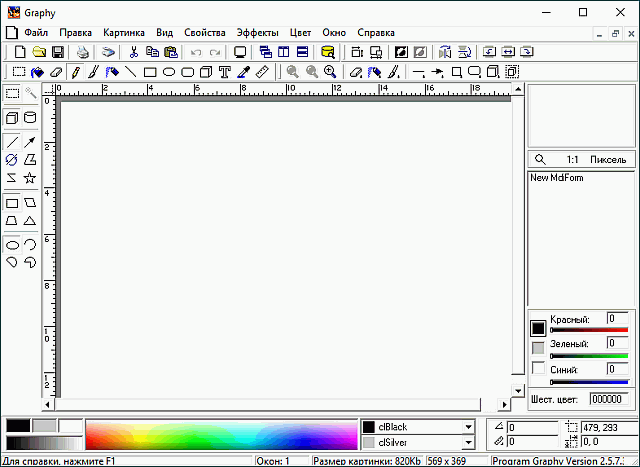Image resolution: width=640 pixels, height=467 pixels.
Task: Select the Text tool icon
Action: click(x=224, y=72)
